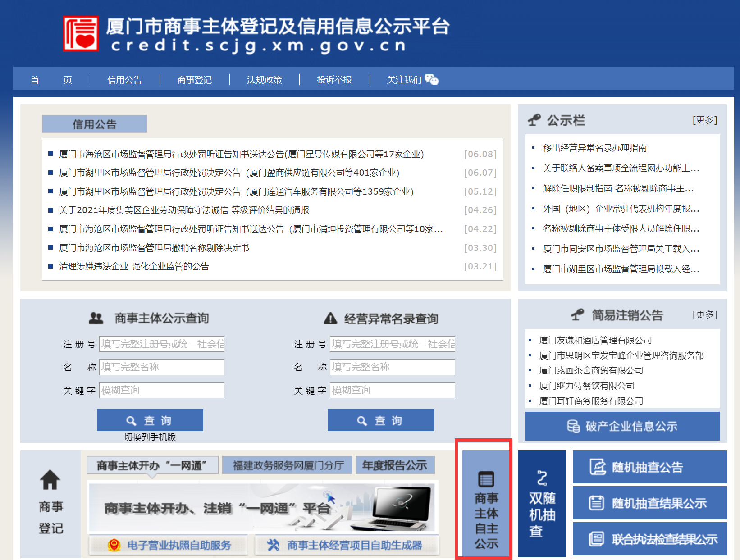Viewport: 740px width, 560px height.
Task: Open the 首页 navigation item
Action: [x=51, y=80]
